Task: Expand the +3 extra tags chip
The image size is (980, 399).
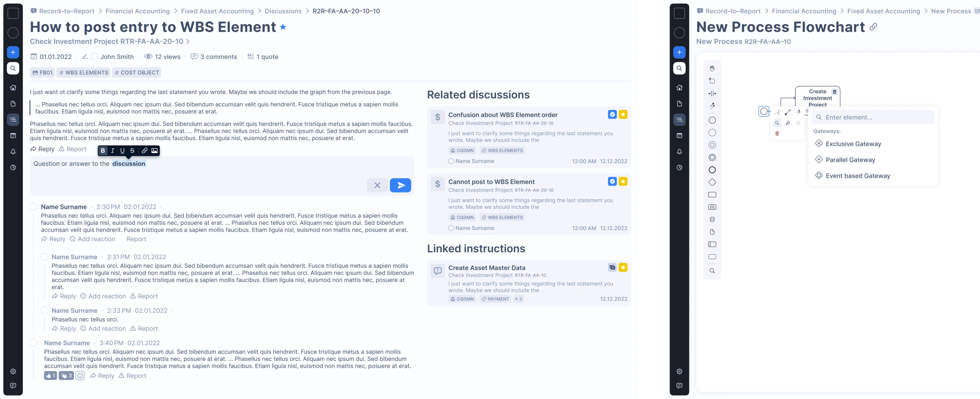Action: (x=518, y=299)
